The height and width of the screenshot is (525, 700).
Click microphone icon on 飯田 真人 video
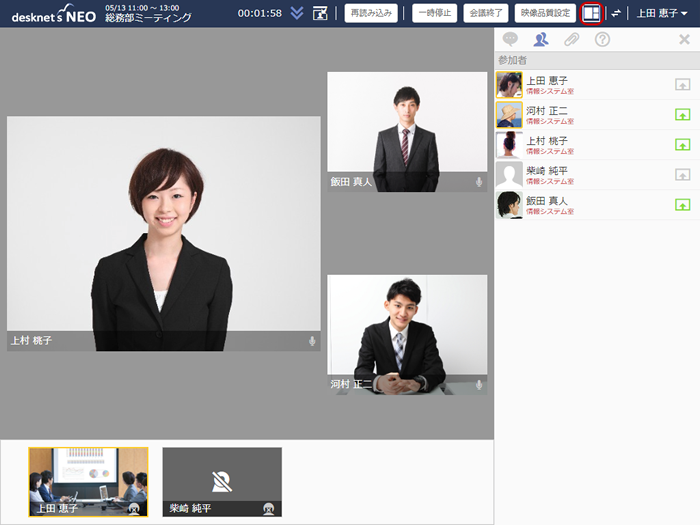[479, 182]
